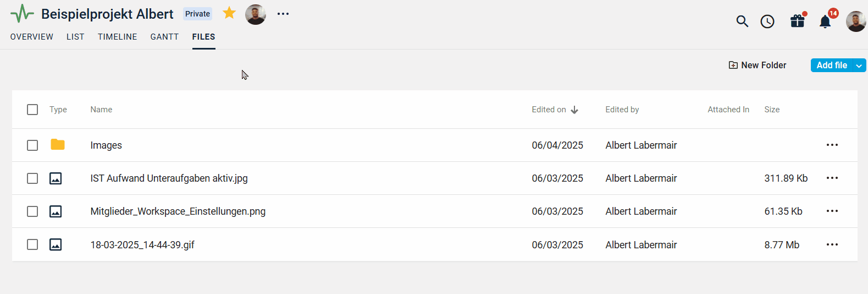
Task: Open notifications bell with 14 badge
Action: [x=825, y=21]
